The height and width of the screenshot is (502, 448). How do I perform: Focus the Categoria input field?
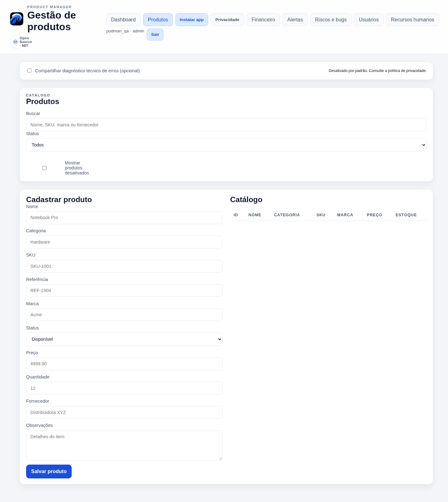pyautogui.click(x=124, y=242)
